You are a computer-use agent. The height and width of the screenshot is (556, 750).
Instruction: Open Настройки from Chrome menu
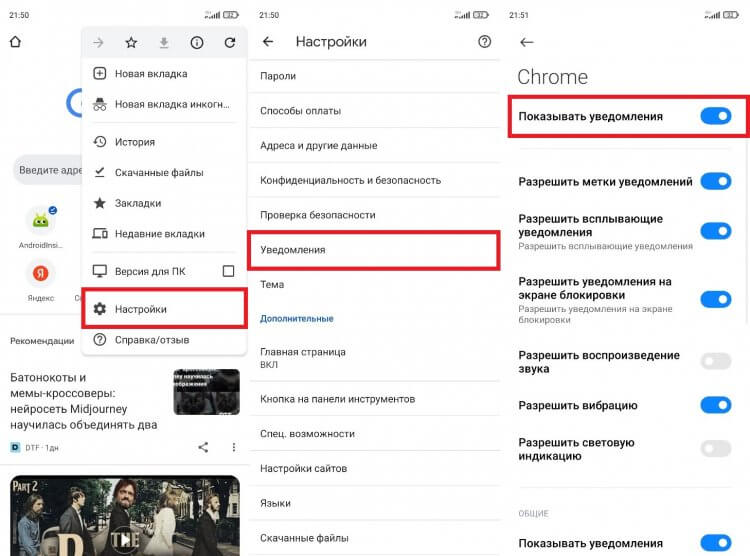point(165,309)
